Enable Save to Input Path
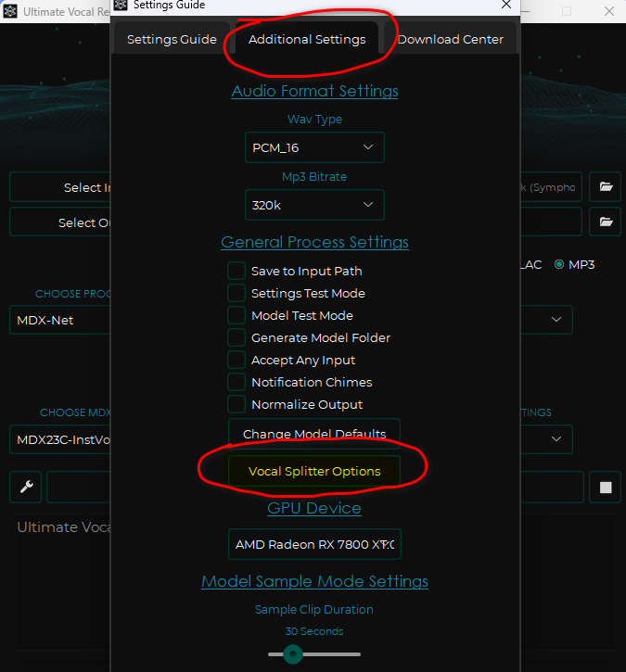This screenshot has height=672, width=626. pos(236,271)
